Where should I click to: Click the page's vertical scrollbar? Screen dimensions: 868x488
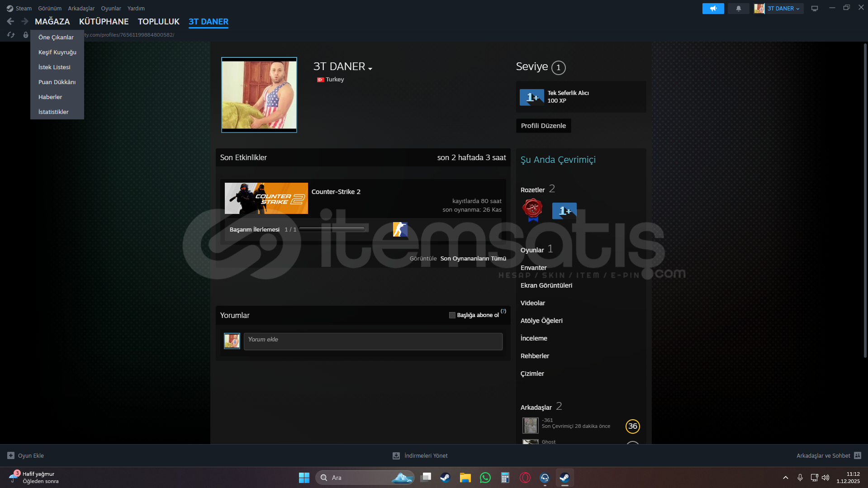point(865,200)
